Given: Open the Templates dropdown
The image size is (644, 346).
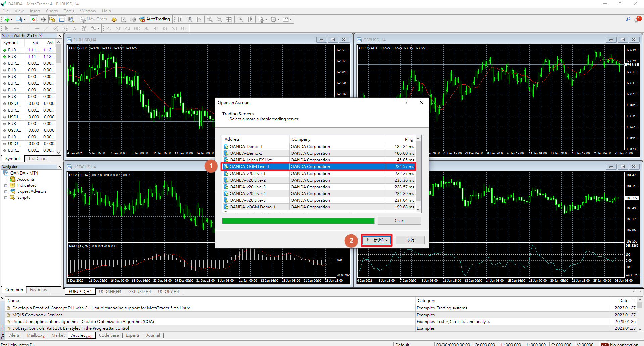Looking at the screenshot, I should pyautogui.click(x=287, y=19).
